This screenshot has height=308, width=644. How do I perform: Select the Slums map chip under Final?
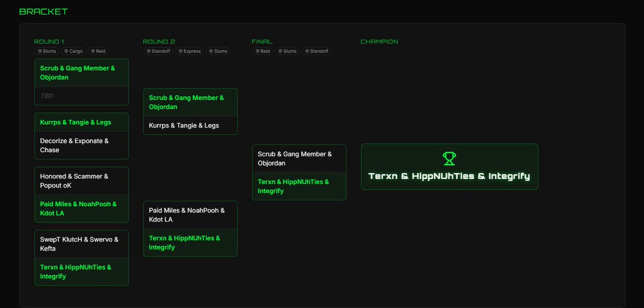[287, 51]
